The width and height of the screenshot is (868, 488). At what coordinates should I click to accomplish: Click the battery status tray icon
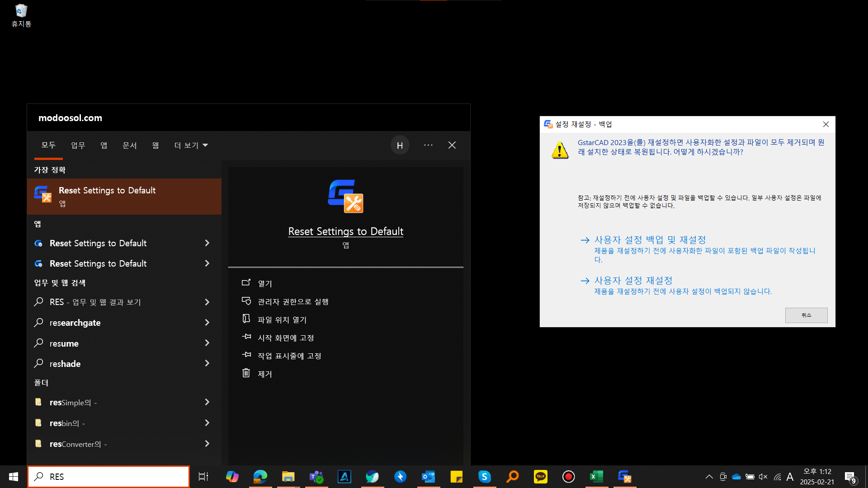750,477
